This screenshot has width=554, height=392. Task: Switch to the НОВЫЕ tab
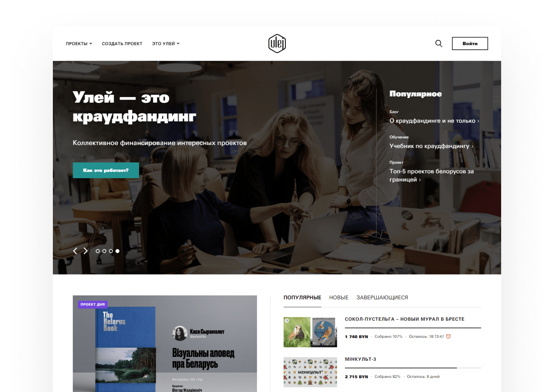click(x=338, y=297)
